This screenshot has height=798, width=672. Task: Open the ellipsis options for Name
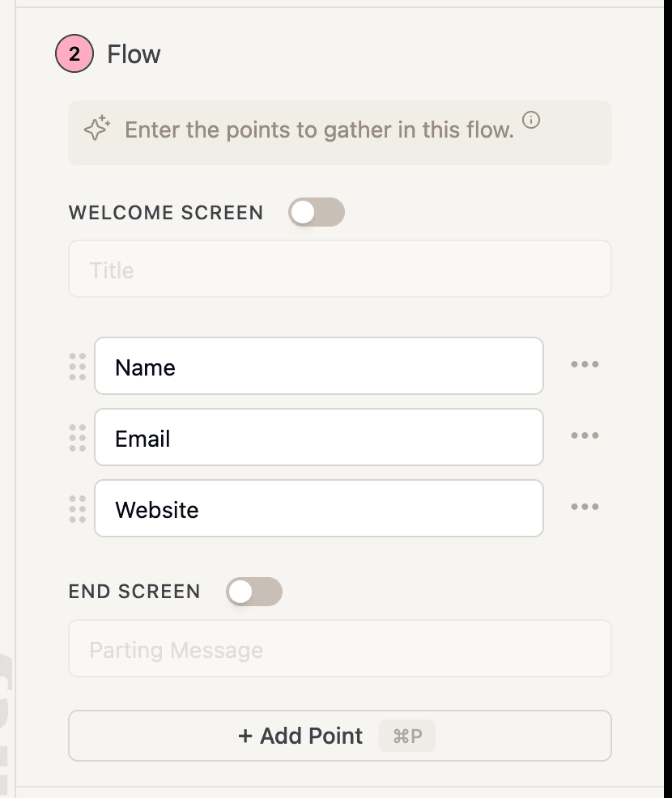(585, 364)
